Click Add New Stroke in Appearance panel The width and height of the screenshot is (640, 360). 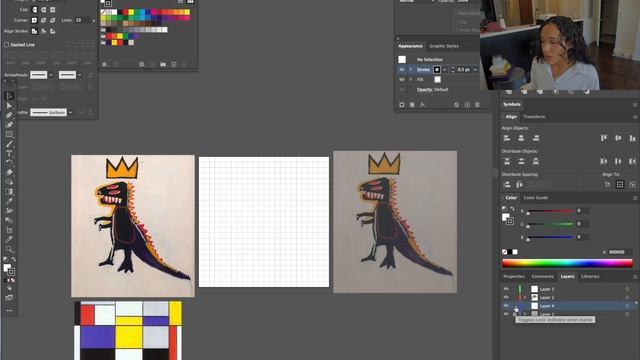(x=402, y=105)
